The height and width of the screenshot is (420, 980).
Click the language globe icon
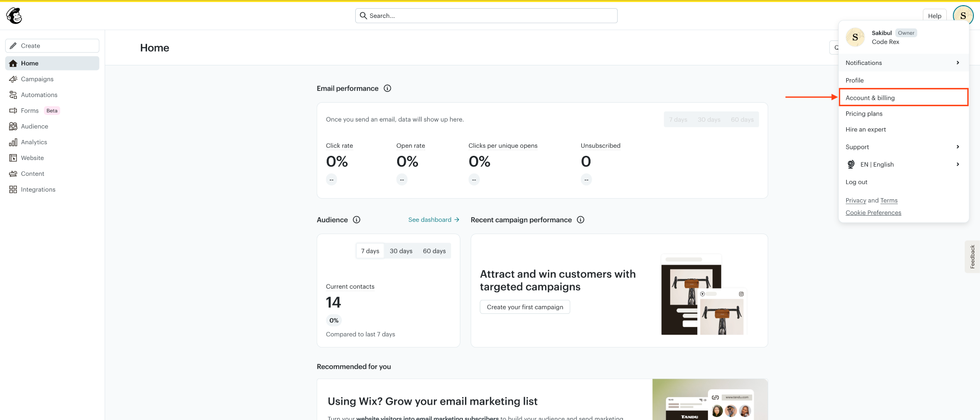851,165
